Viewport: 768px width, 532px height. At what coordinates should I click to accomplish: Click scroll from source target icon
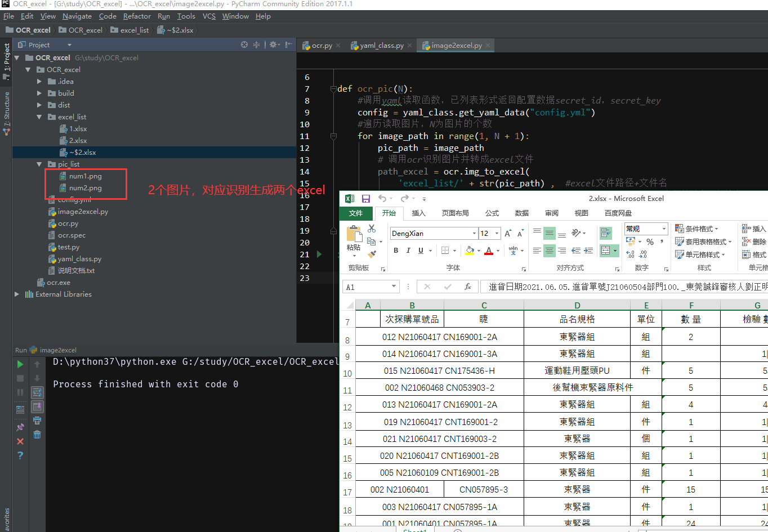[x=244, y=44]
